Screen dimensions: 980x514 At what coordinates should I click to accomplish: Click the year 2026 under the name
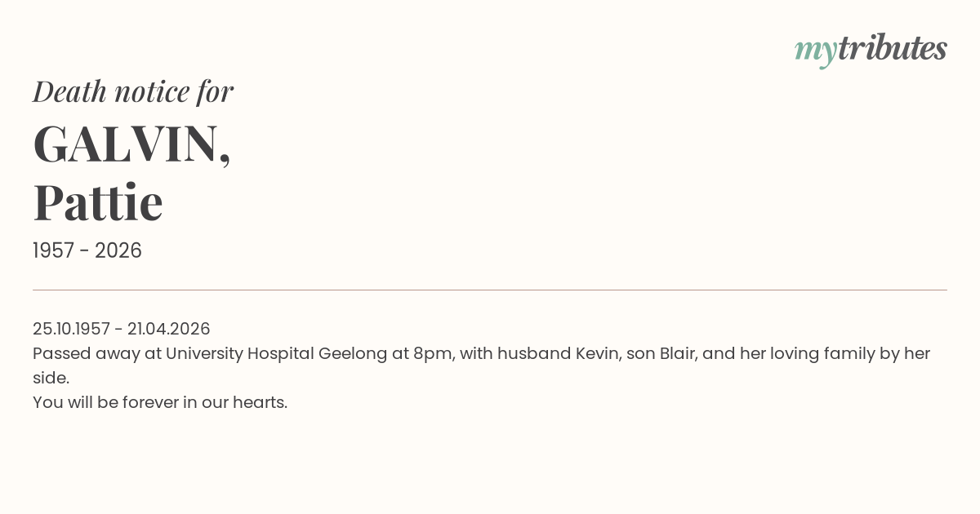118,250
